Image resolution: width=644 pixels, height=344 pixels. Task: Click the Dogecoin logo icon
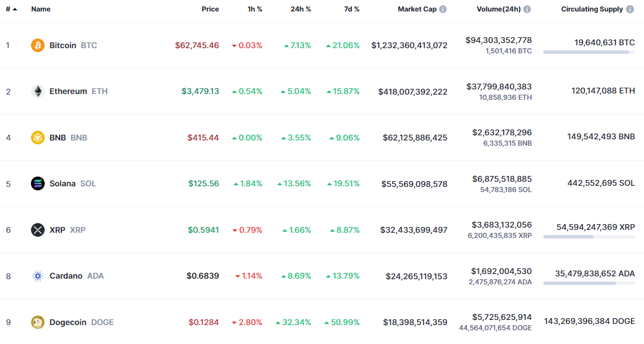38,322
